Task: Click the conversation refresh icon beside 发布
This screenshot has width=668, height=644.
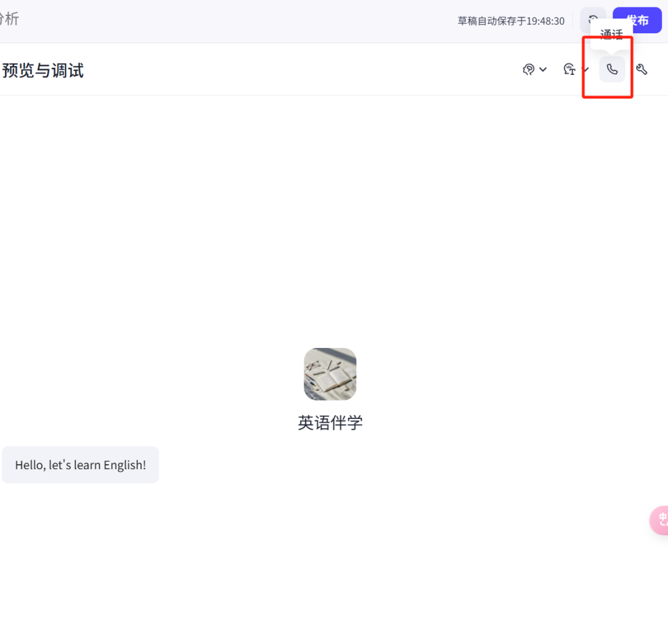Action: coord(593,20)
